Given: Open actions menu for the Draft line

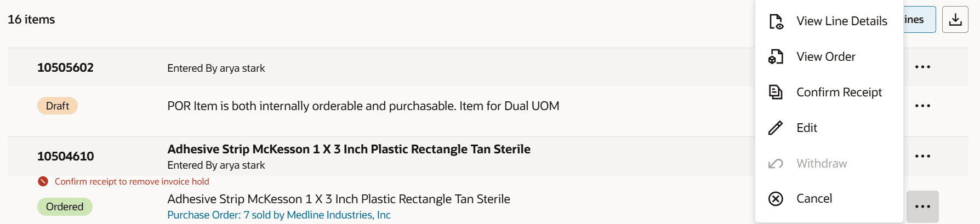Looking at the screenshot, I should point(922,106).
